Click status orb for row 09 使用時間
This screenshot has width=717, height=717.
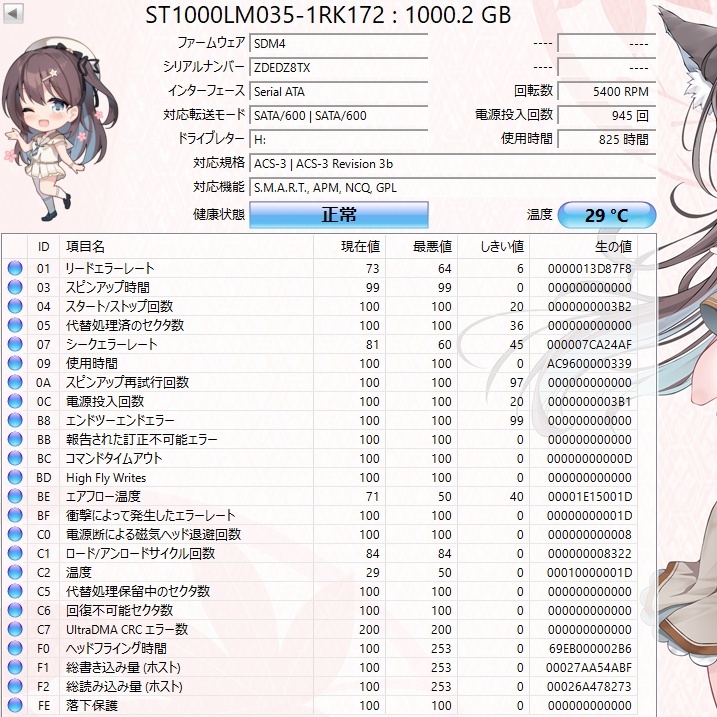(x=15, y=363)
